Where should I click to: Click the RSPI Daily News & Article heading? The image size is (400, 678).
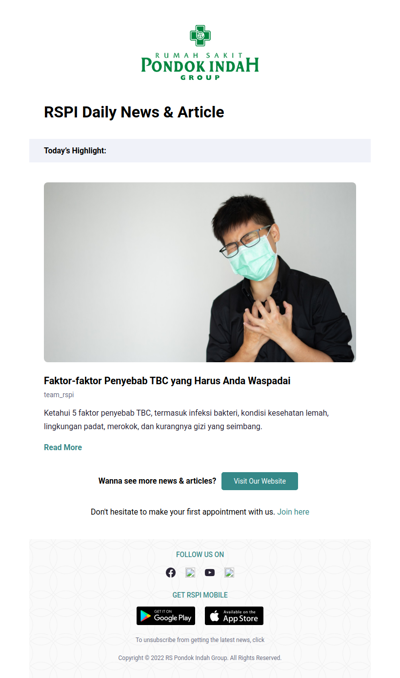point(134,112)
